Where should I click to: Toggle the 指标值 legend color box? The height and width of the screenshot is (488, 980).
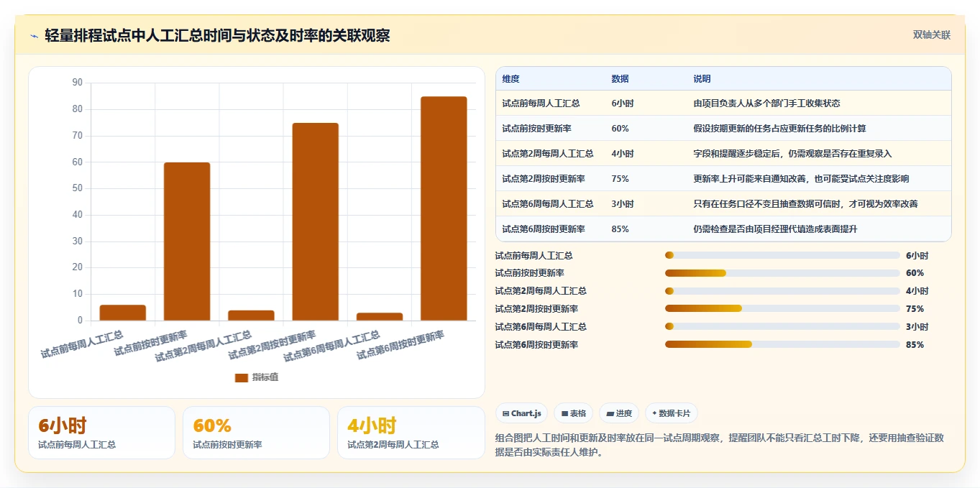(242, 377)
